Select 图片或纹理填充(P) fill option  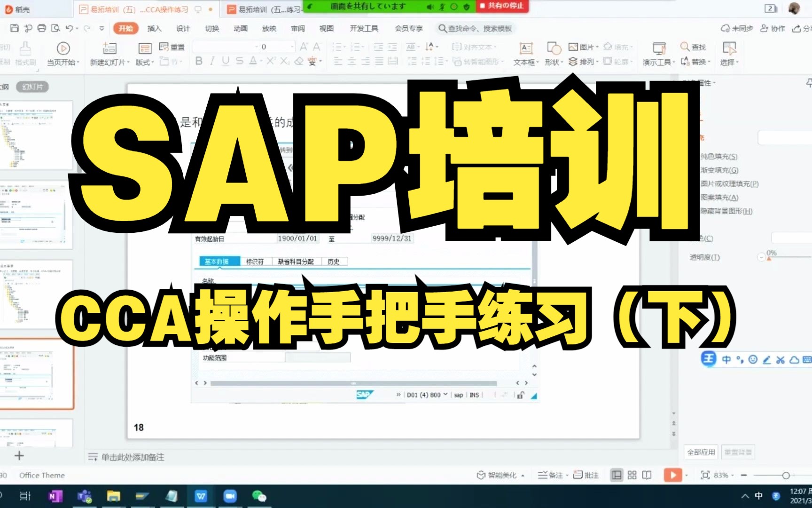[x=729, y=183]
